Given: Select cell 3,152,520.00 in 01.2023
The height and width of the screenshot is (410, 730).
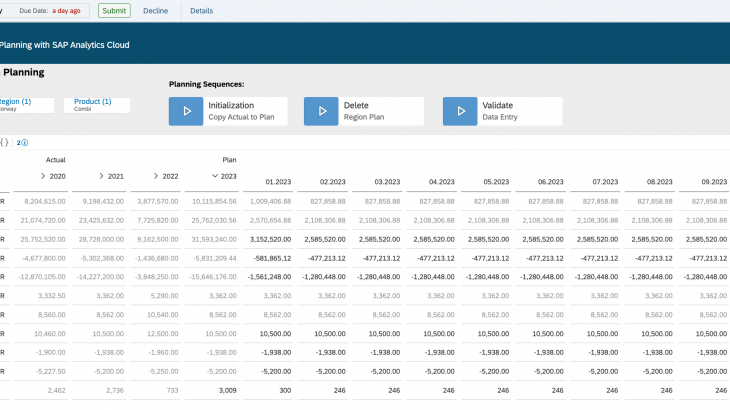Looking at the screenshot, I should coord(270,239).
